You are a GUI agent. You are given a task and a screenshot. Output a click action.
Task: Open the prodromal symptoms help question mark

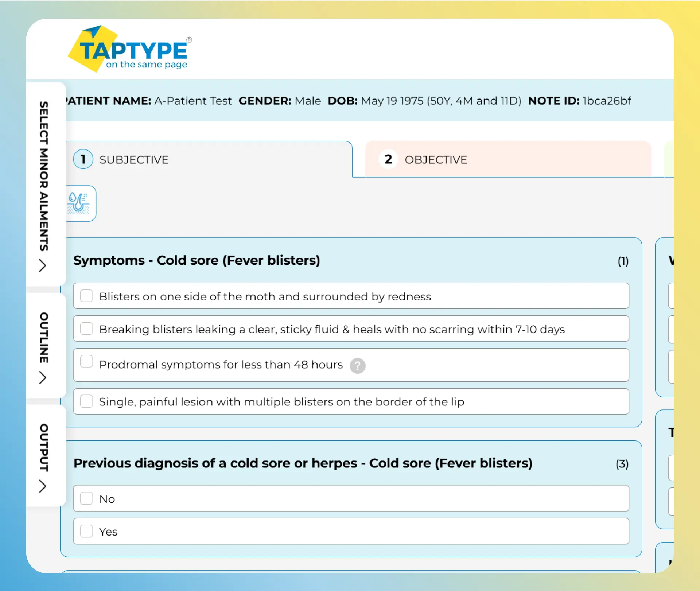(x=357, y=365)
